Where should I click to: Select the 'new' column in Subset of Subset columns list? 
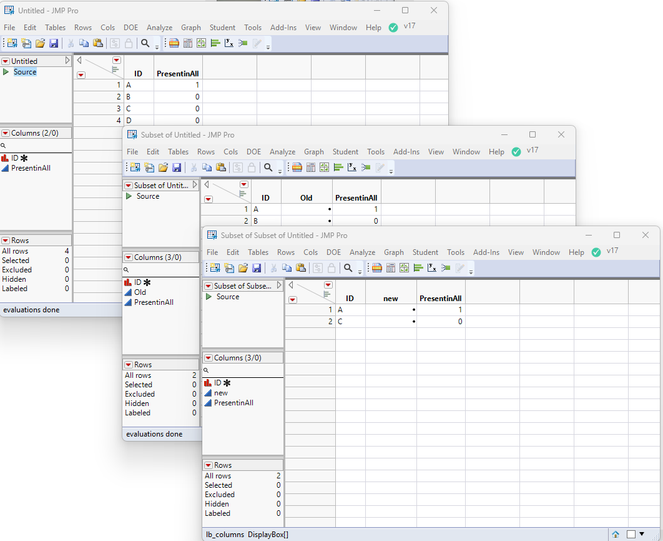[x=221, y=393]
